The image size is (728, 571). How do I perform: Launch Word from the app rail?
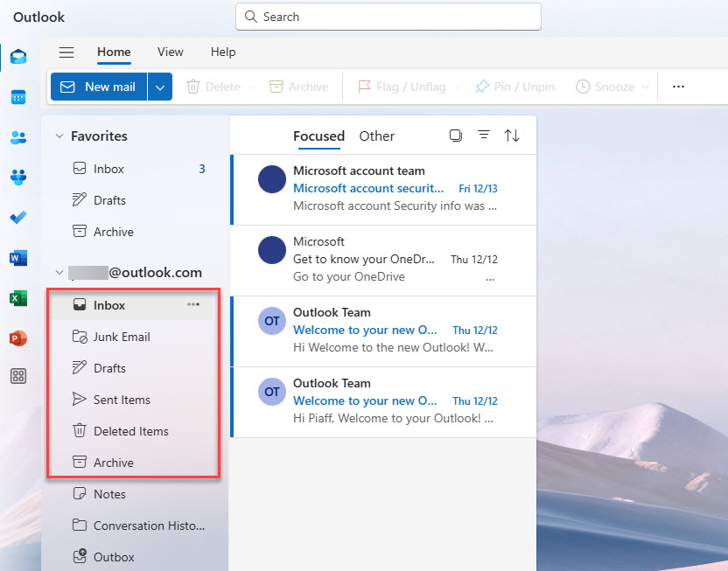click(x=18, y=257)
